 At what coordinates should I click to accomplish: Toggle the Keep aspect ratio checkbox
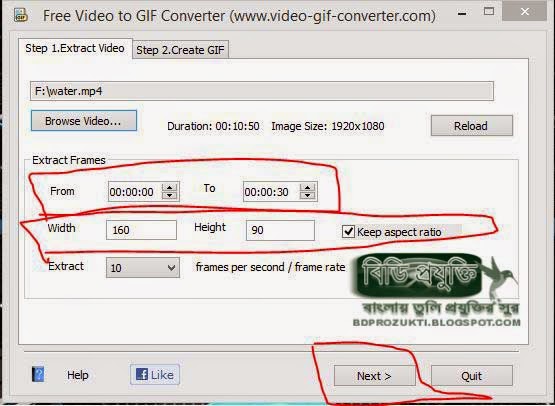pos(348,232)
